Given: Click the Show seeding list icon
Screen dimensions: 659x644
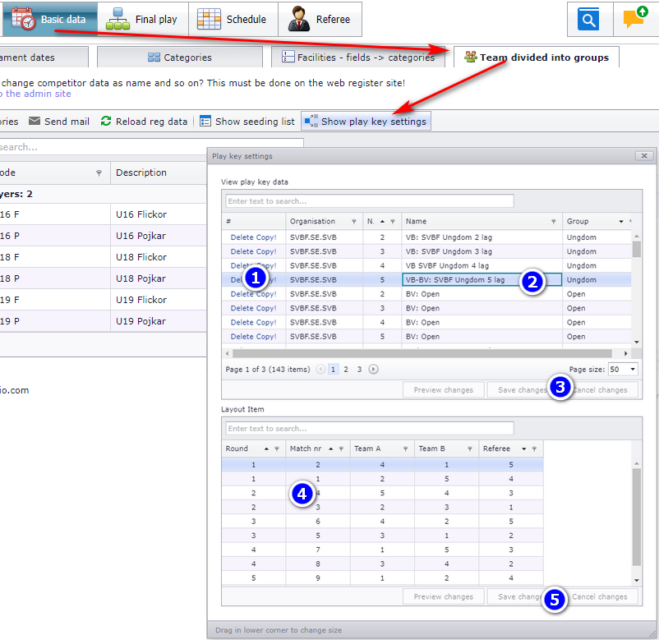Looking at the screenshot, I should 205,122.
